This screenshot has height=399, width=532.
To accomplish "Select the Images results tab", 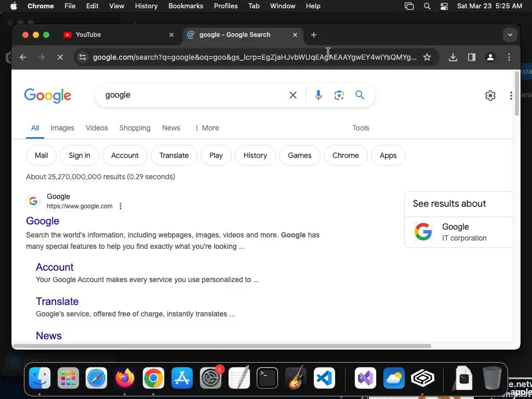I will click(62, 128).
